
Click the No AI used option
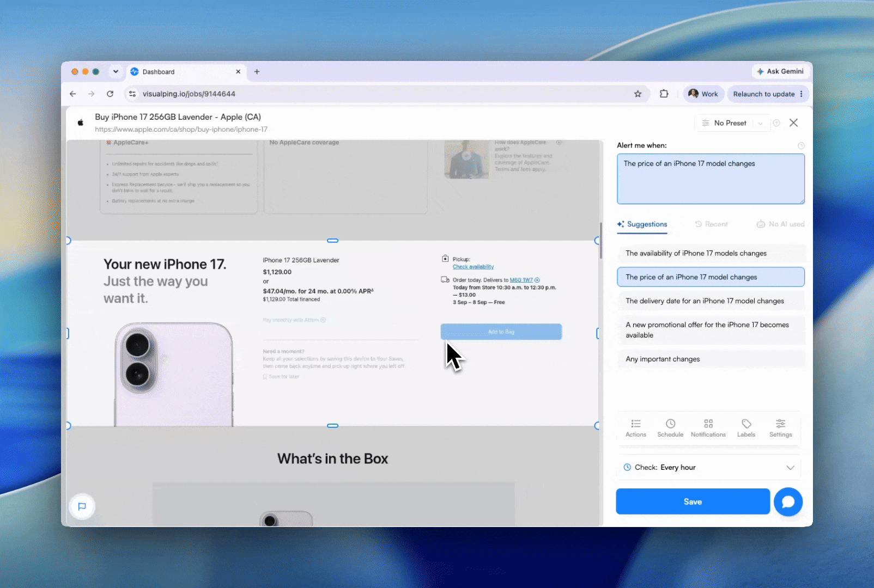[780, 224]
